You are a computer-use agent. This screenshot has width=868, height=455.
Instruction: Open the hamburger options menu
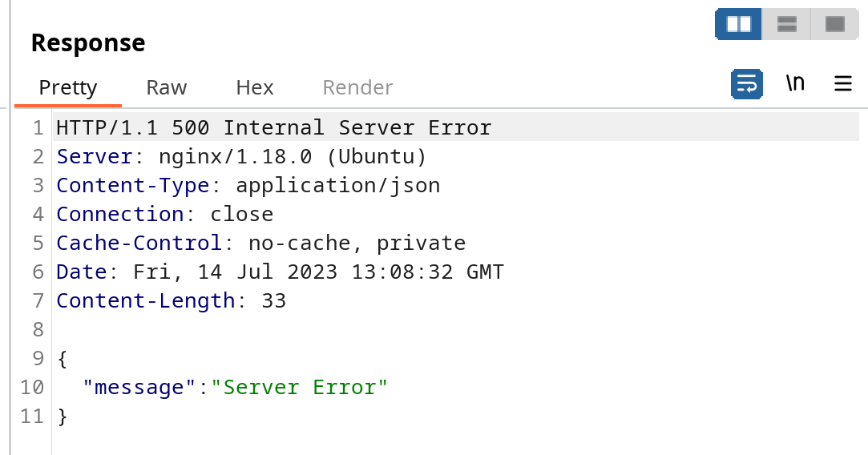[x=842, y=83]
